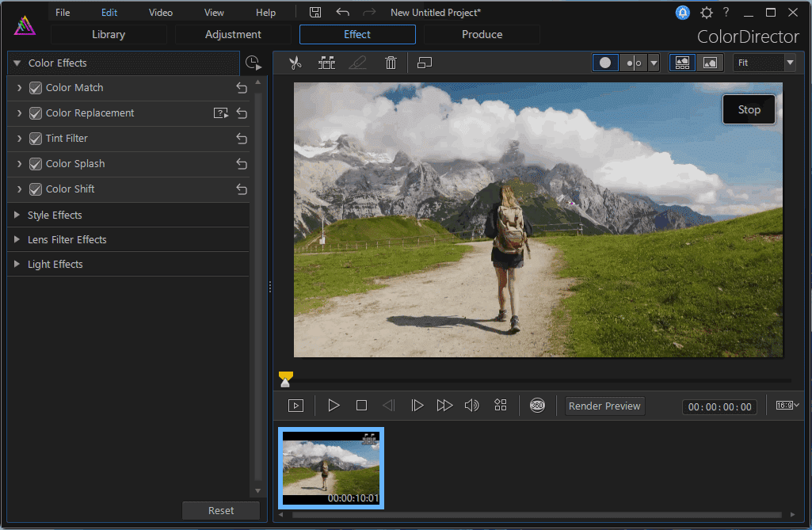Click the split/scissors tool icon

tap(295, 63)
